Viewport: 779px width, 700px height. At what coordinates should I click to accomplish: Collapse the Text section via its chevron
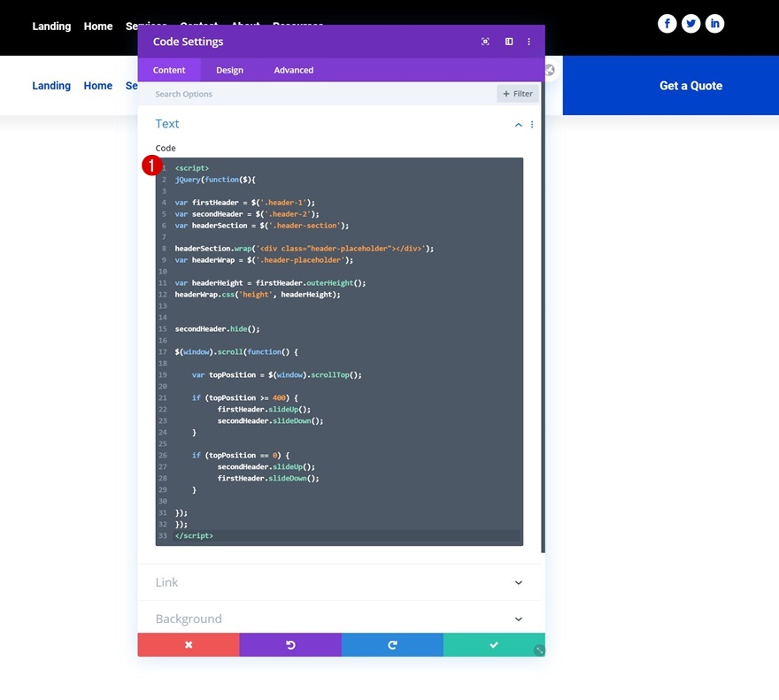click(518, 125)
